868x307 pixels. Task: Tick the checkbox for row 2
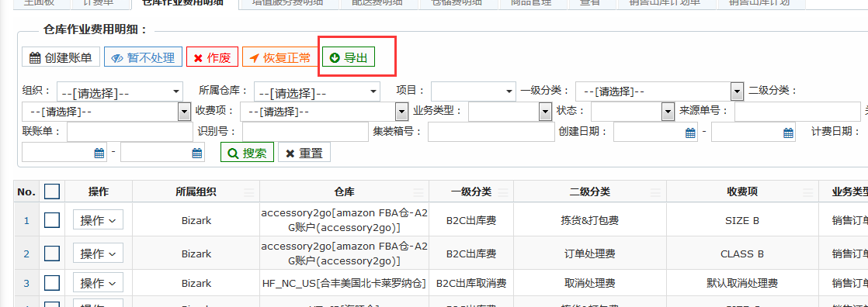point(52,254)
